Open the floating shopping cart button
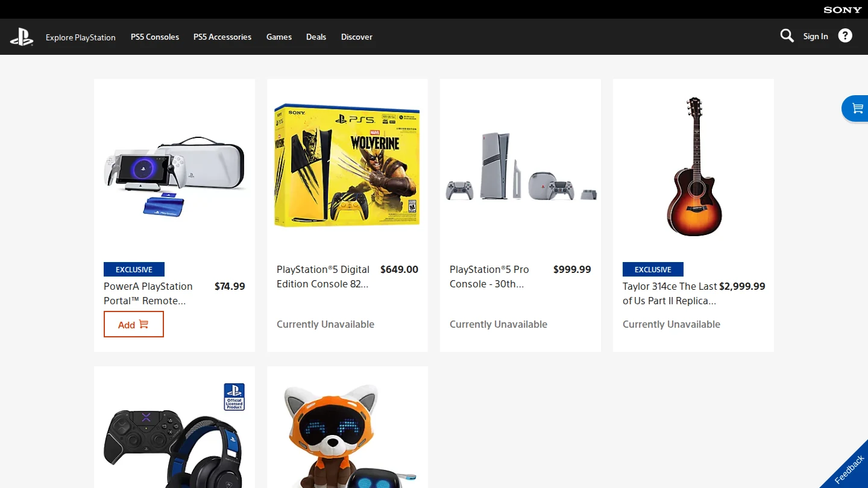Screen dimensions: 868x488 [x=855, y=109]
